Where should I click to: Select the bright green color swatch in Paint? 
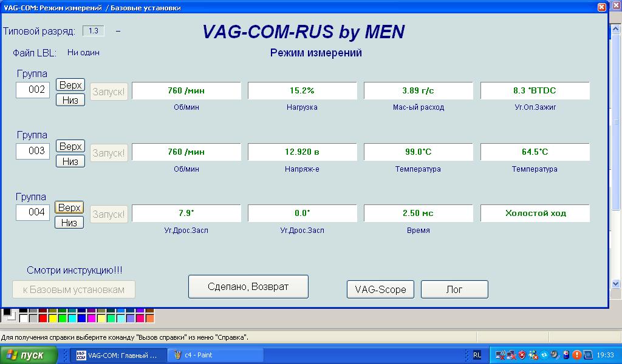[63, 318]
